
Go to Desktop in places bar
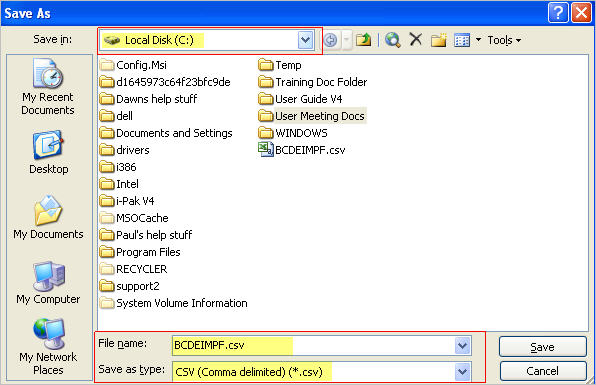(48, 153)
